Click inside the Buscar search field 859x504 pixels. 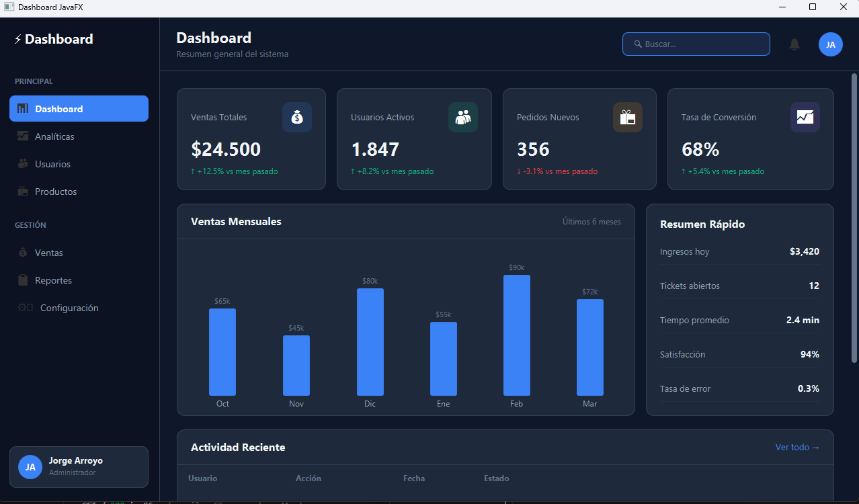pyautogui.click(x=696, y=44)
